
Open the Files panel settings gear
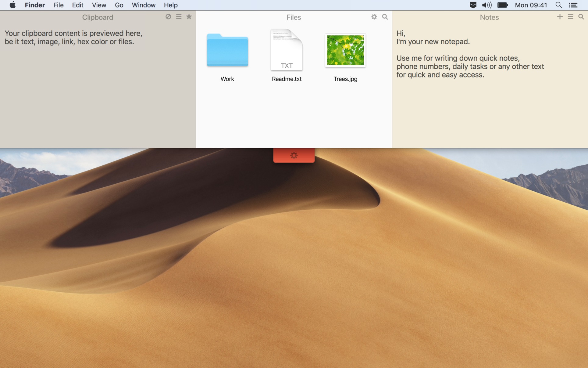tap(374, 17)
